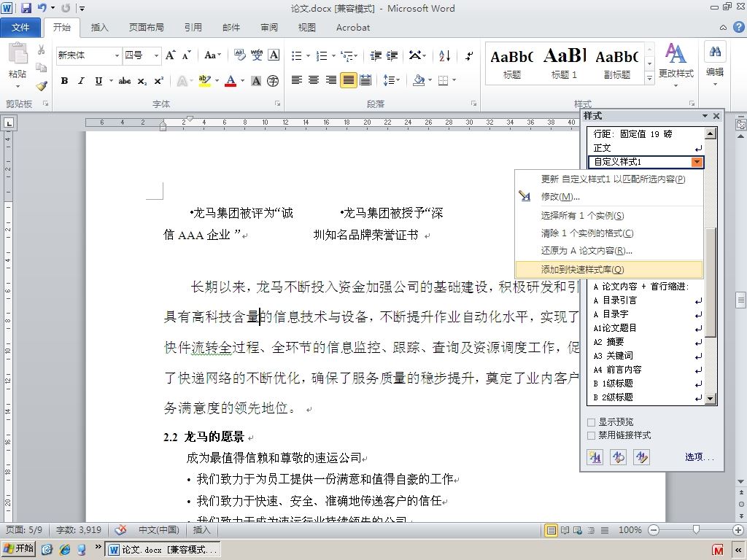
Task: Apply Strikethrough to text
Action: [x=125, y=81]
